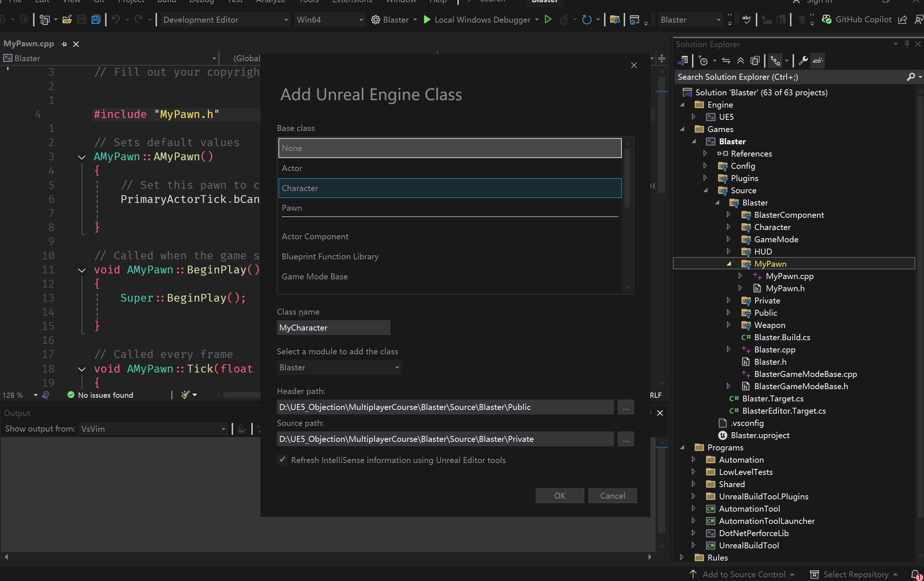Select Blaster.Build.cs in Solution Explorer

pyautogui.click(x=782, y=337)
